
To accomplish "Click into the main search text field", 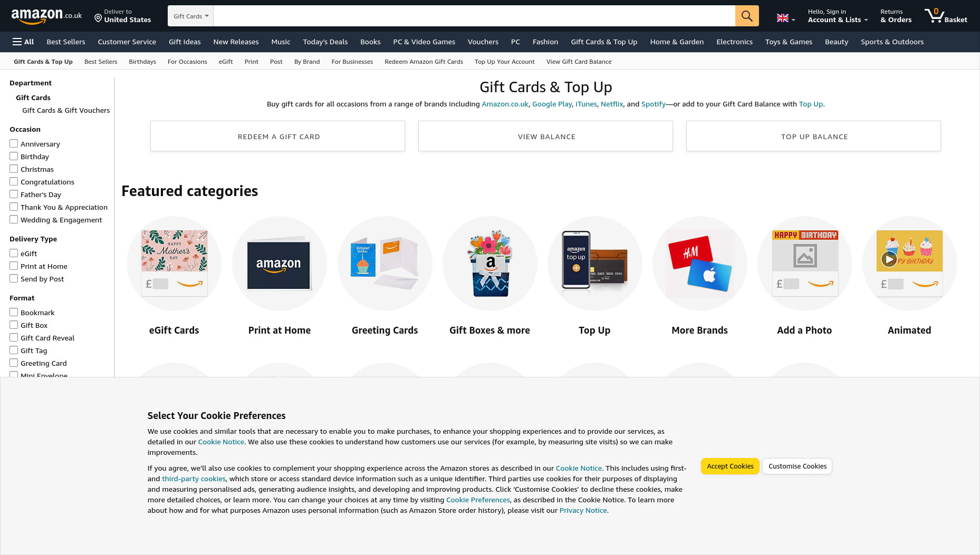I will [x=474, y=16].
